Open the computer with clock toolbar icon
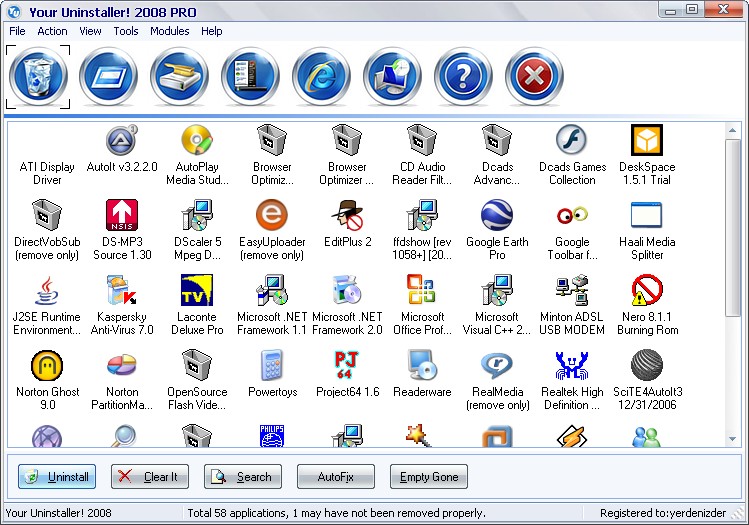749x525 pixels. 393,76
